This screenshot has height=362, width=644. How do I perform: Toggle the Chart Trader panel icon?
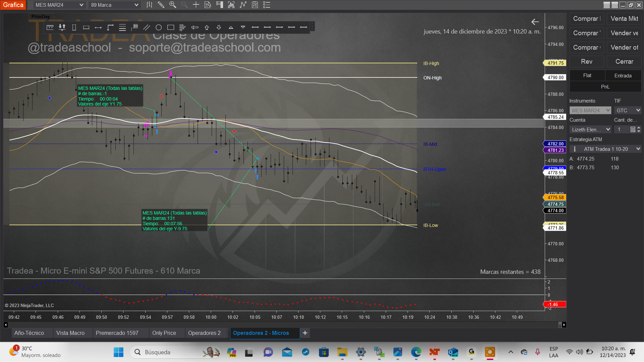click(220, 5)
